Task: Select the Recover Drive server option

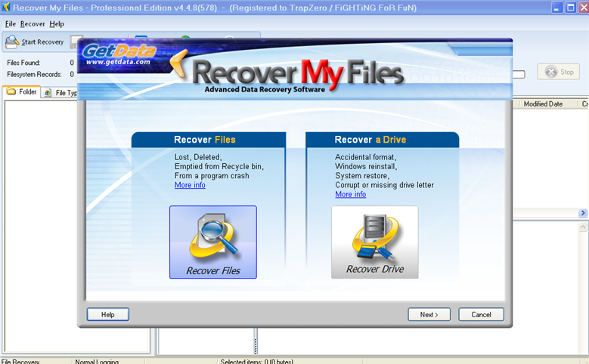Action: point(374,242)
